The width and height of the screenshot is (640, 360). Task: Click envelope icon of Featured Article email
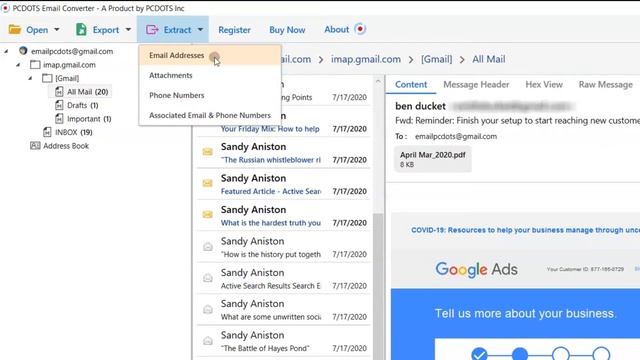tap(207, 183)
